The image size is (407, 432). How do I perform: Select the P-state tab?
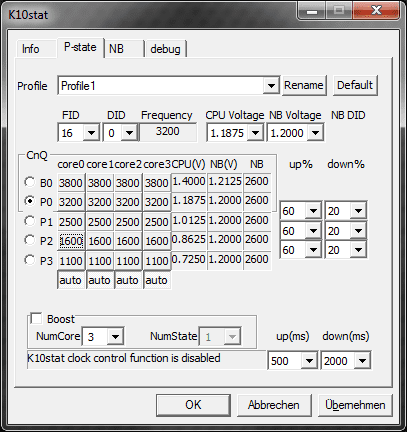(80, 47)
